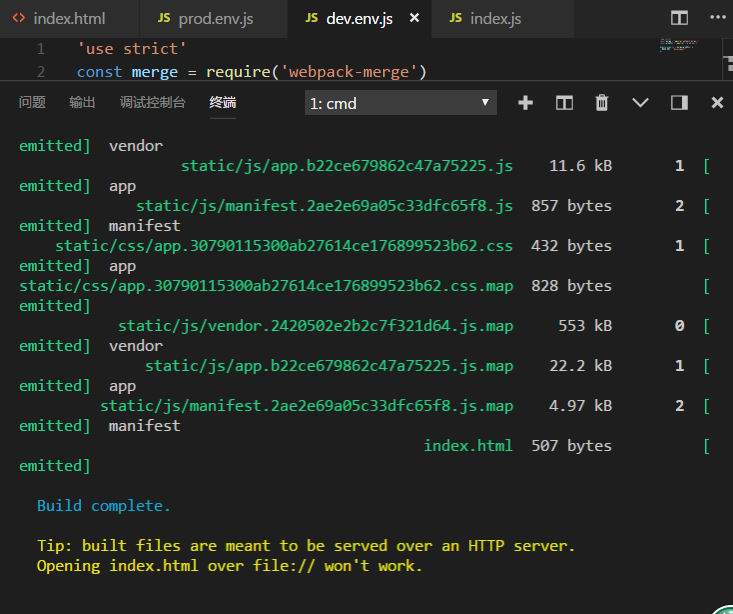The image size is (733, 614).
Task: Move the panel to the side
Action: coord(679,103)
